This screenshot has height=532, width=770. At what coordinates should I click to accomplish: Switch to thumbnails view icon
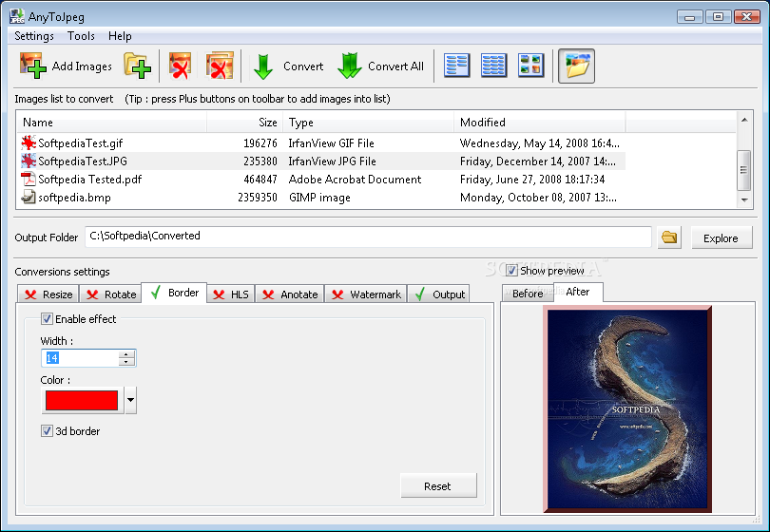(530, 66)
